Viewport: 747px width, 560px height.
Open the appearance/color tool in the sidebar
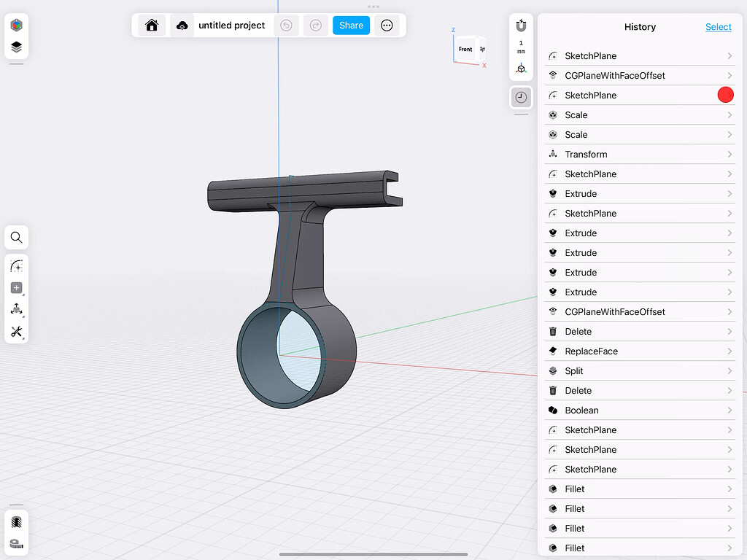[16, 26]
